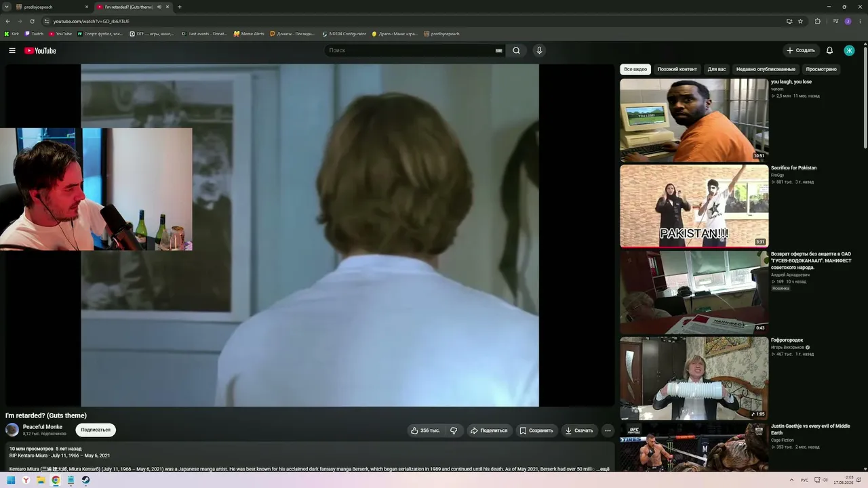Open the Twitch bookmark

point(34,34)
